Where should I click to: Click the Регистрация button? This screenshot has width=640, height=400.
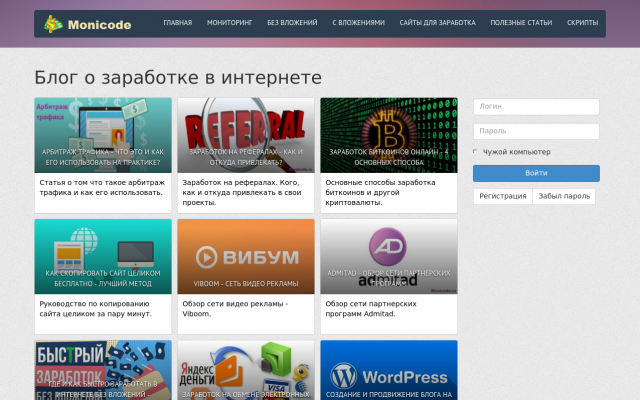click(x=503, y=196)
